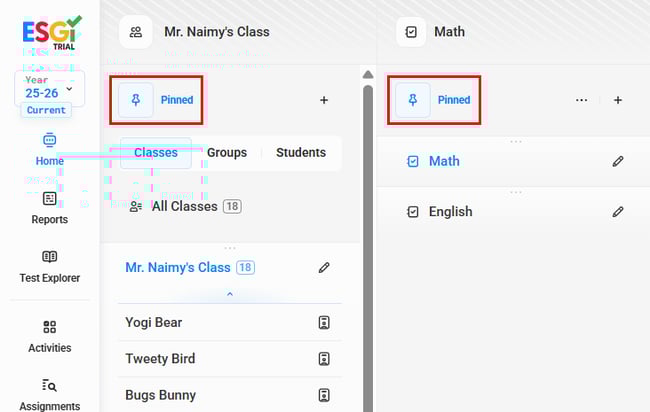This screenshot has width=650, height=412.
Task: Click the plus button in class panel
Action: pyautogui.click(x=323, y=100)
